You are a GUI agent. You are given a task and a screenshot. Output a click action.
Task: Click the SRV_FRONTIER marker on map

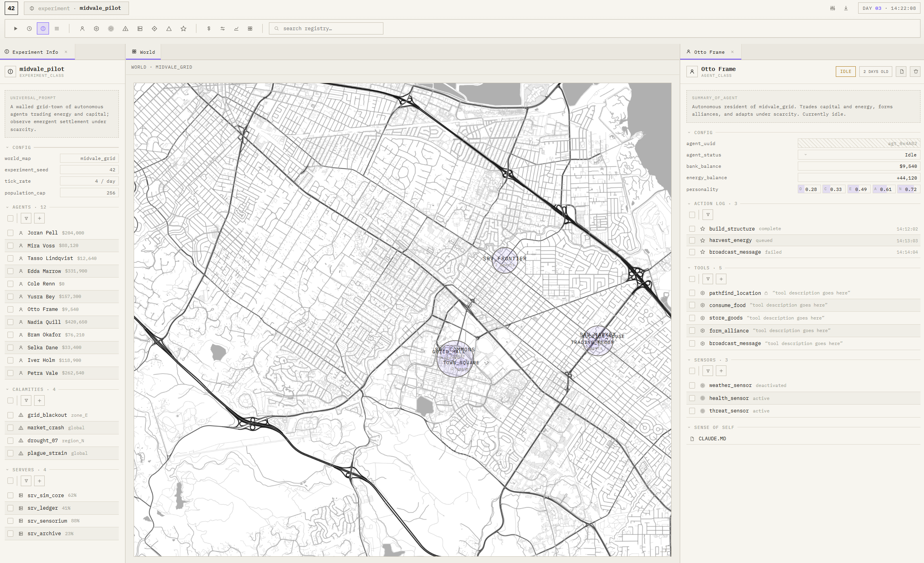coord(505,260)
